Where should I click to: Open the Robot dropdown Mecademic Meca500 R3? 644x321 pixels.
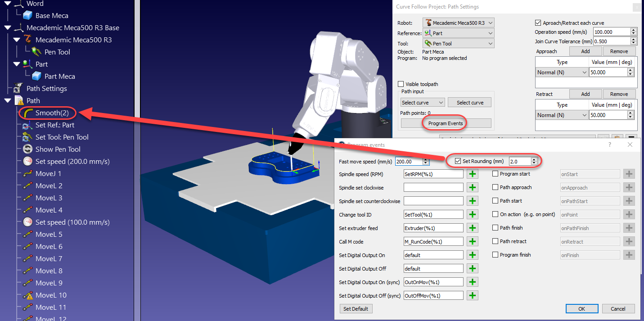pos(458,23)
